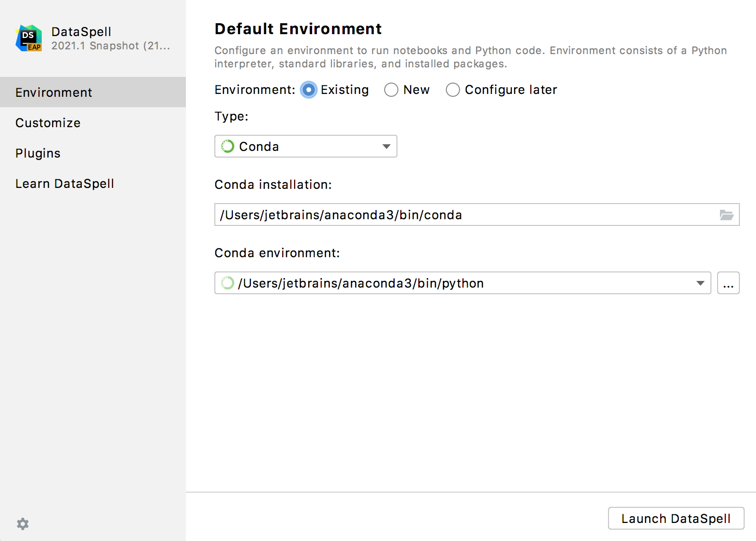Expand the Conda environment dropdown arrow

click(700, 283)
